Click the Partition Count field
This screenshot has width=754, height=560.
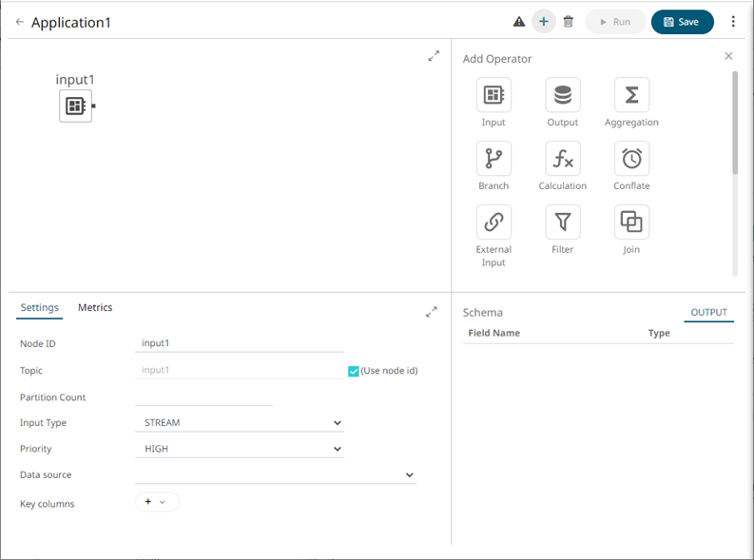coord(204,396)
